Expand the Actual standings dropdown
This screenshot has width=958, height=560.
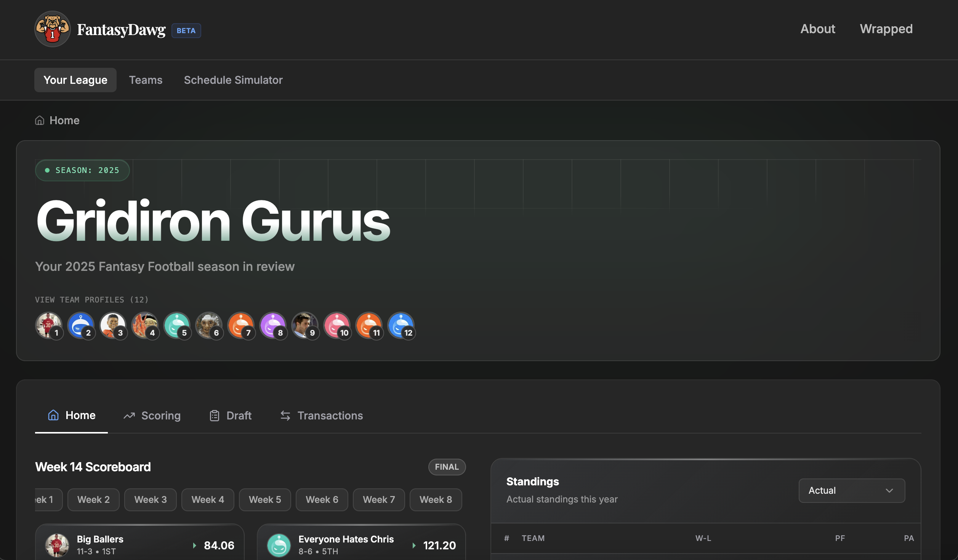point(851,490)
